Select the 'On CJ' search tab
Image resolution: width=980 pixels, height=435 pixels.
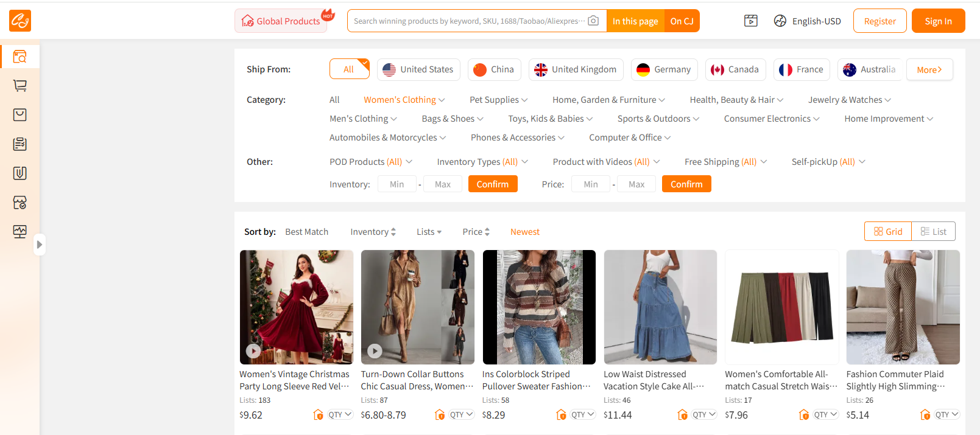[x=682, y=21]
